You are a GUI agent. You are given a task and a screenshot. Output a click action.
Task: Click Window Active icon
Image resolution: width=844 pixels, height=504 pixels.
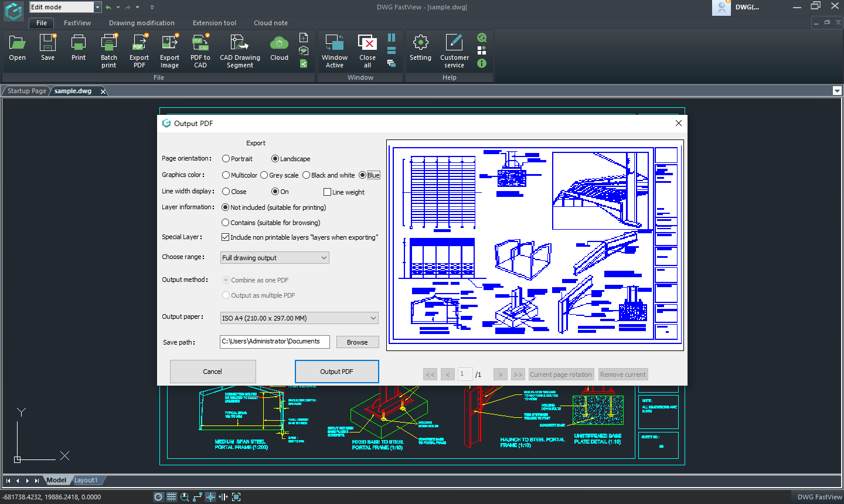click(x=335, y=43)
